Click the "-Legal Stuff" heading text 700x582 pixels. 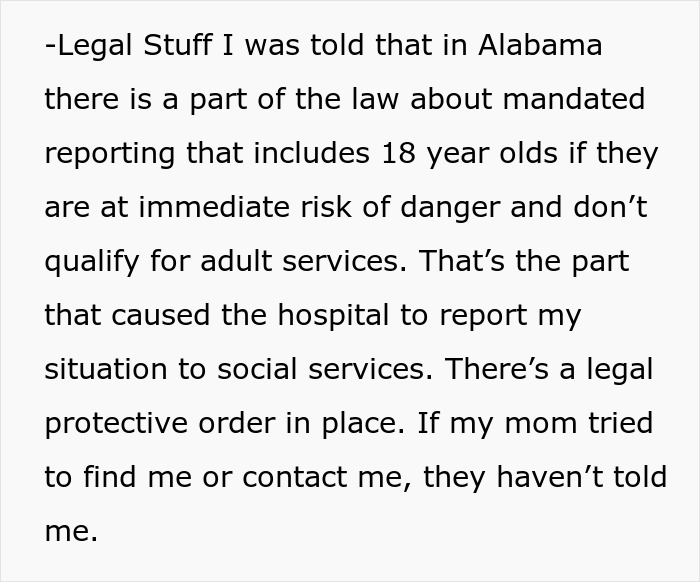[x=128, y=46]
